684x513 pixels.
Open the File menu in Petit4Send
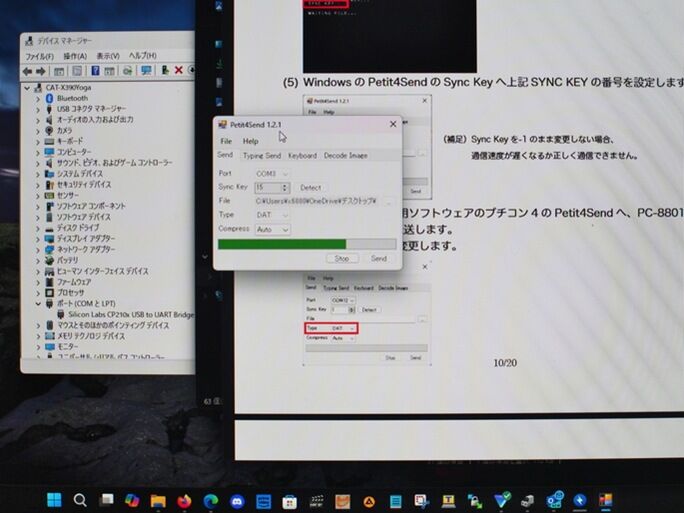coord(226,141)
